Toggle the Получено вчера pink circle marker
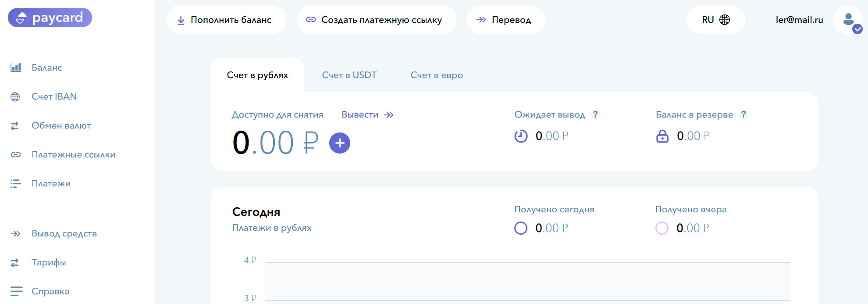This screenshot has width=868, height=304. (662, 228)
